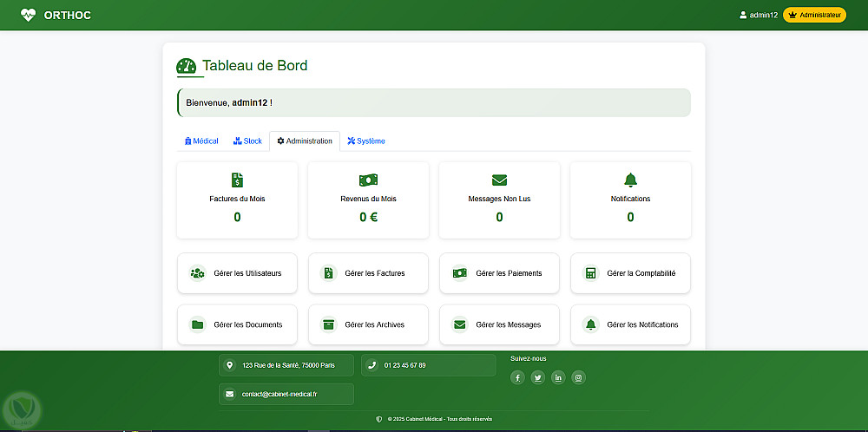Image resolution: width=868 pixels, height=432 pixels.
Task: Click the map pin icon in the footer
Action: 229,365
